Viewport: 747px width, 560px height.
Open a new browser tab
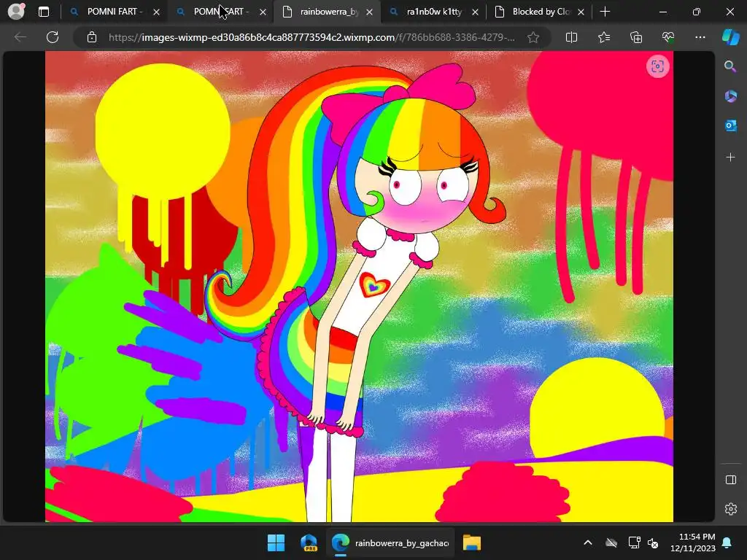click(605, 12)
